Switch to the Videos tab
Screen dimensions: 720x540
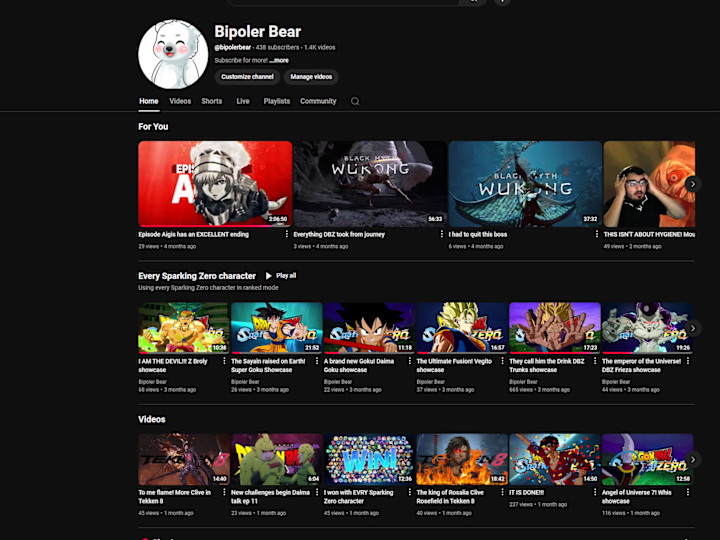pos(180,101)
